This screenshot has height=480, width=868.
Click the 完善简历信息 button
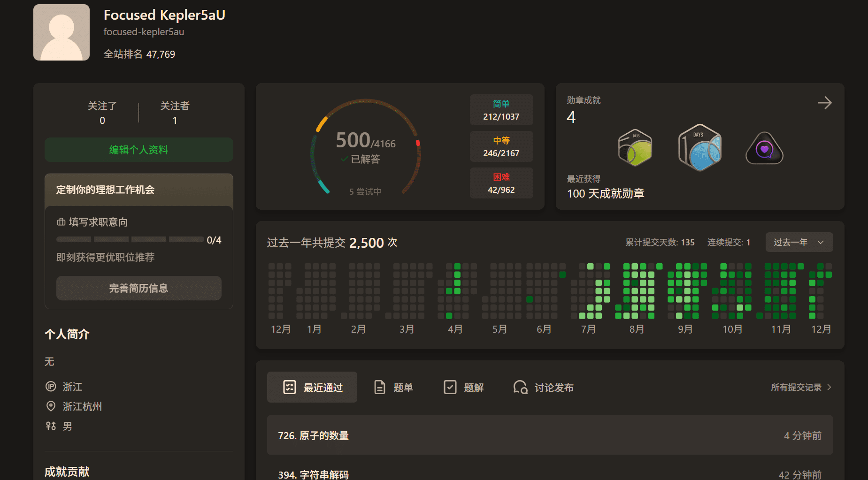139,288
